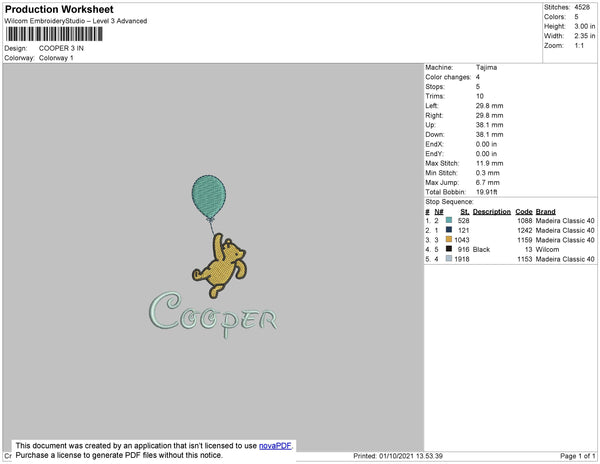600x464 pixels.
Task: Click the Min Stitch value "0.3 mm"
Action: point(488,173)
